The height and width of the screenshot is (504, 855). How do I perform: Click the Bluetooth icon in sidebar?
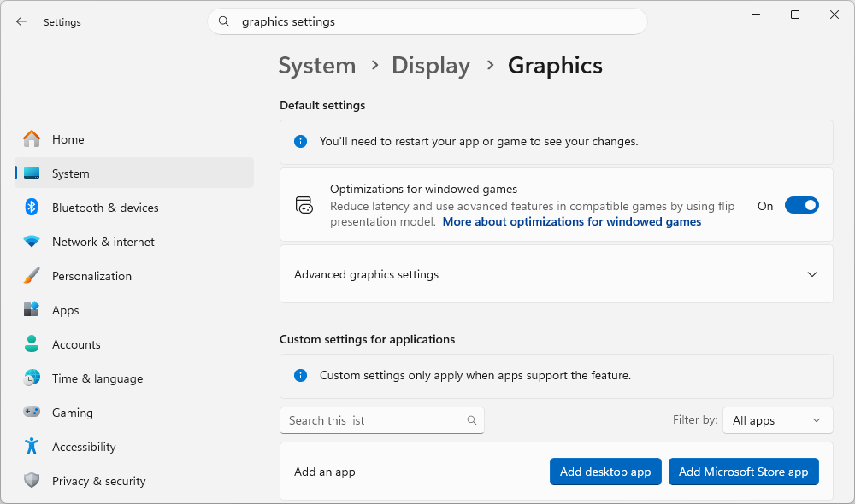tap(32, 207)
